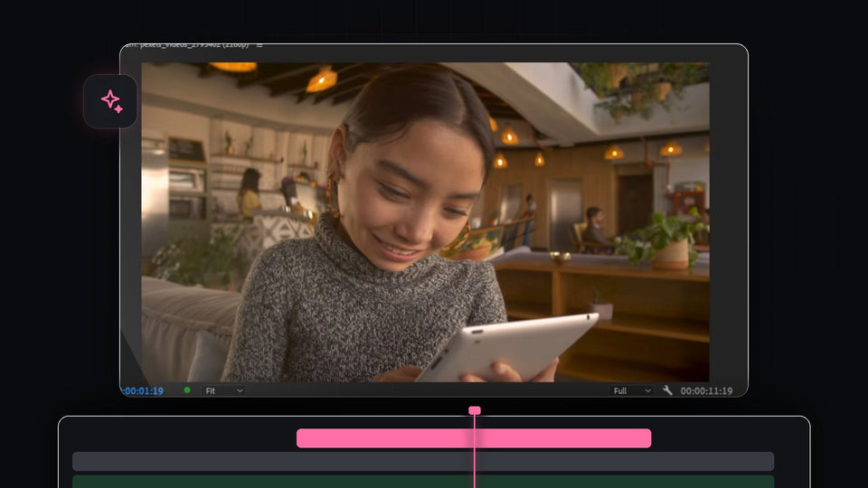Click the 00:00:11:19 duration timecode
This screenshot has height=488, width=868.
pyautogui.click(x=706, y=391)
